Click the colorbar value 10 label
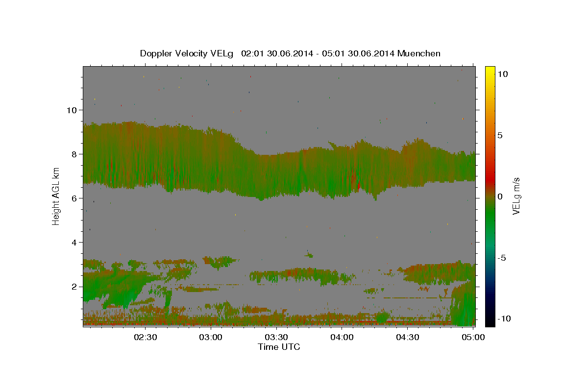This screenshot has height=392, width=588. coord(502,74)
